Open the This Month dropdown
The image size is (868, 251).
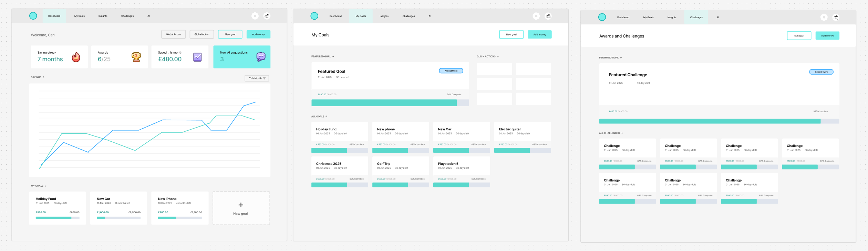click(x=257, y=78)
